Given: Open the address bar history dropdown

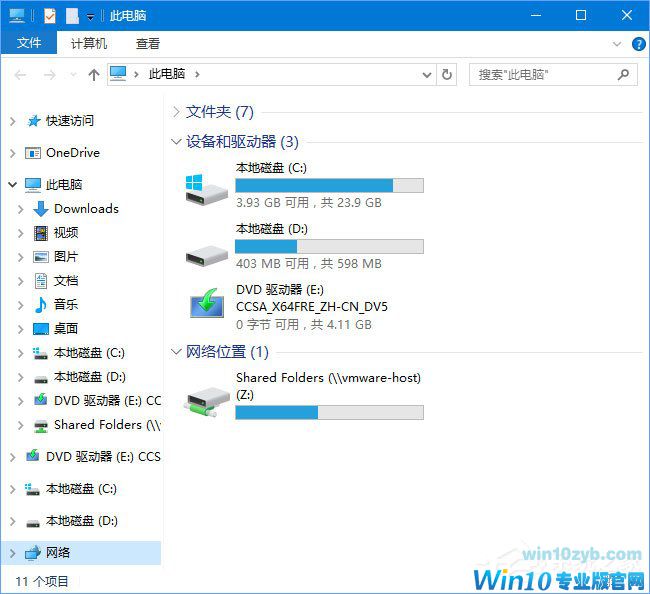Looking at the screenshot, I should click(x=427, y=75).
